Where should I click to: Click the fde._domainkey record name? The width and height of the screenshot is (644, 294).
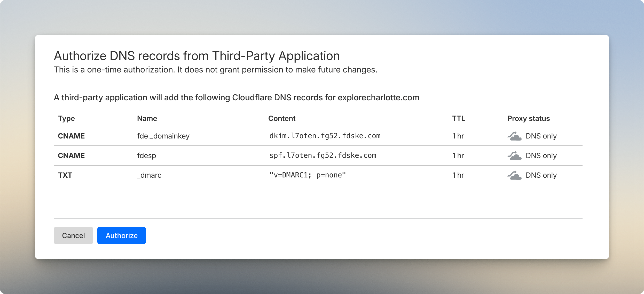[163, 136]
